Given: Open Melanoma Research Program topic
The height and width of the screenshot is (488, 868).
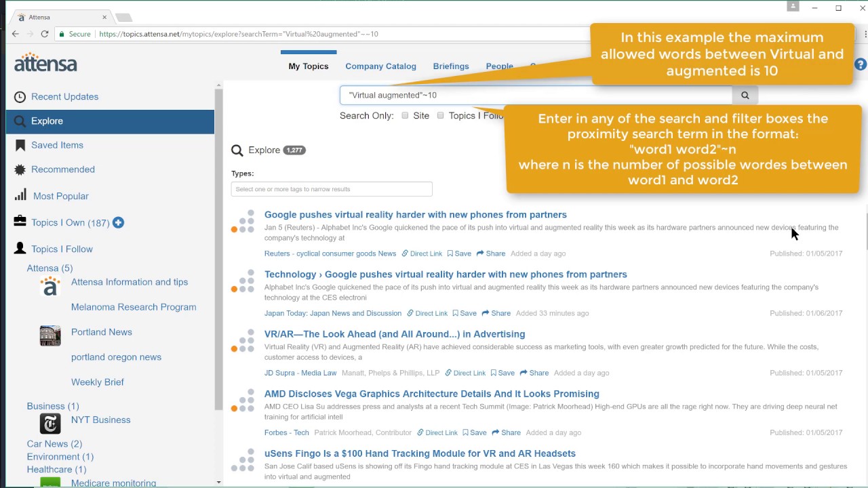Looking at the screenshot, I should pyautogui.click(x=134, y=307).
